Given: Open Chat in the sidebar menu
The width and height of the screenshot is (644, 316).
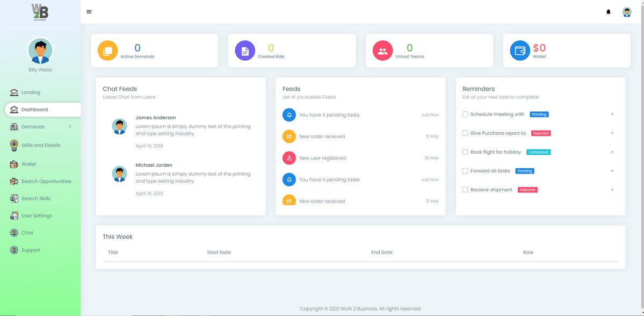Looking at the screenshot, I should coord(27,233).
